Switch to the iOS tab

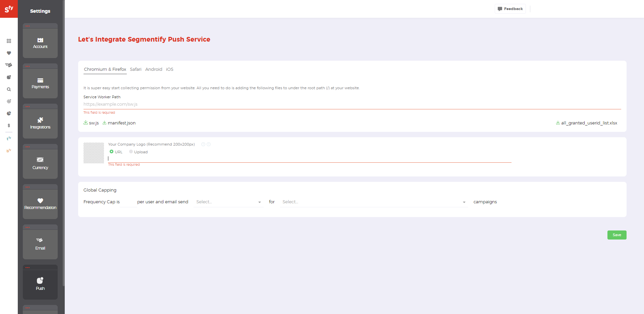pyautogui.click(x=170, y=69)
